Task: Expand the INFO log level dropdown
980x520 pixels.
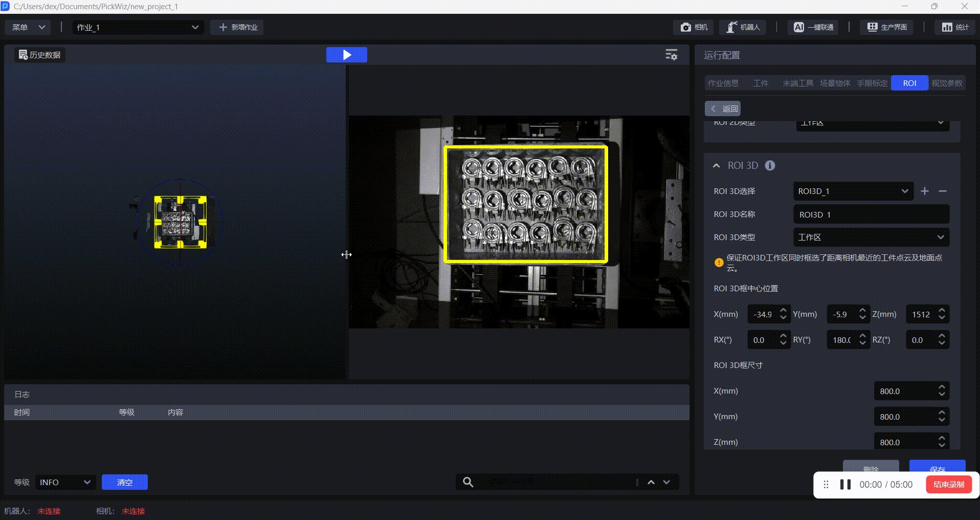Action: (x=65, y=482)
